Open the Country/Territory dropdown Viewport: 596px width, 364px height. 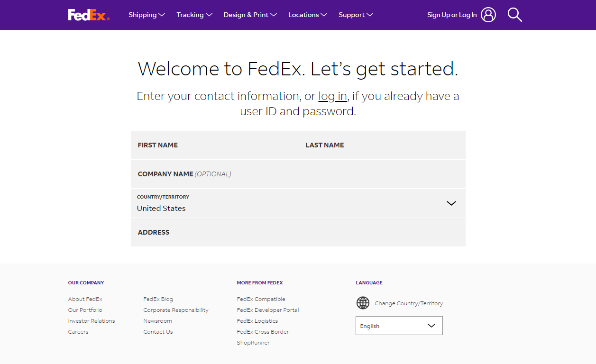pos(298,203)
